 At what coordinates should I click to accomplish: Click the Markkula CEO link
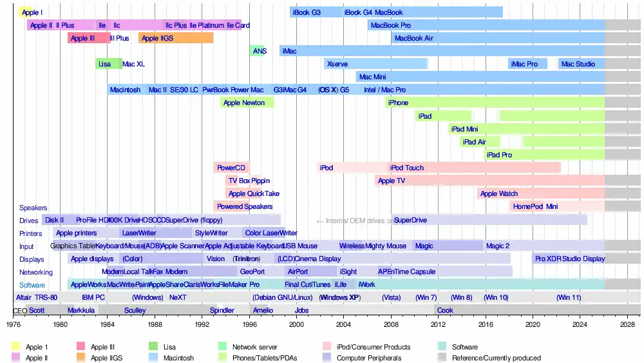(81, 310)
